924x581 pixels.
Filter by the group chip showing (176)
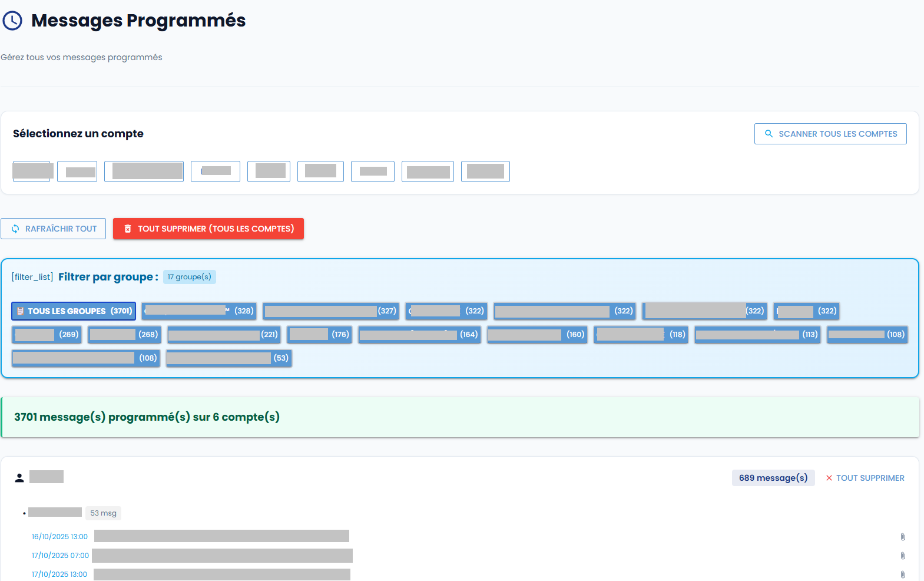[x=319, y=335]
